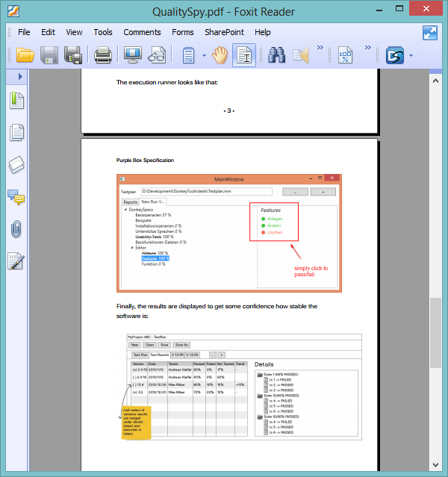Click the Save As icon with printer

tap(73, 55)
